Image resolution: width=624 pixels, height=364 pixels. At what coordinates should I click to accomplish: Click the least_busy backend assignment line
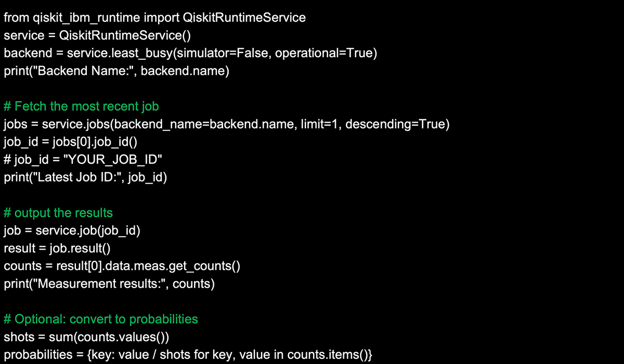click(x=190, y=53)
